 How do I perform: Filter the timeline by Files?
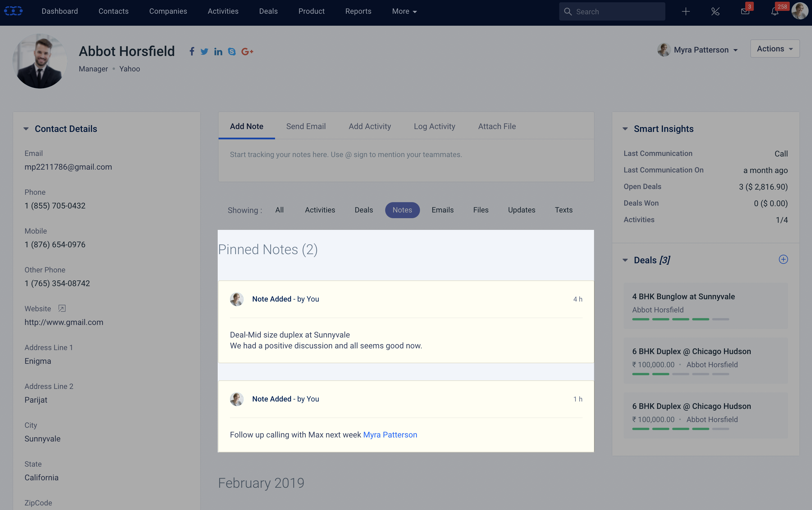pos(481,210)
